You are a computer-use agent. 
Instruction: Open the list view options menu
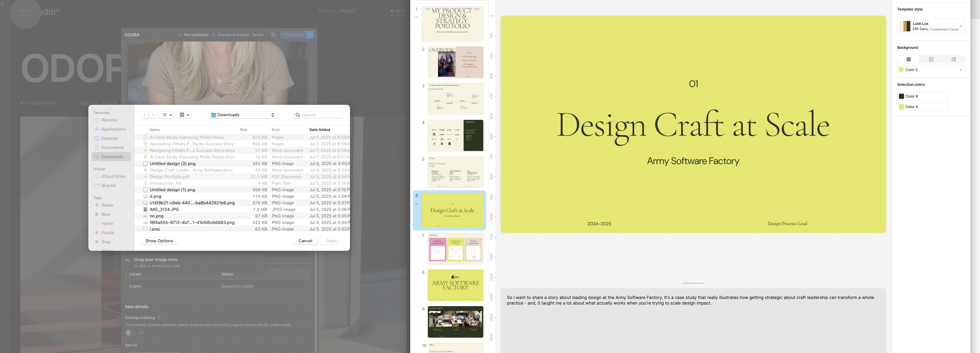[x=166, y=115]
